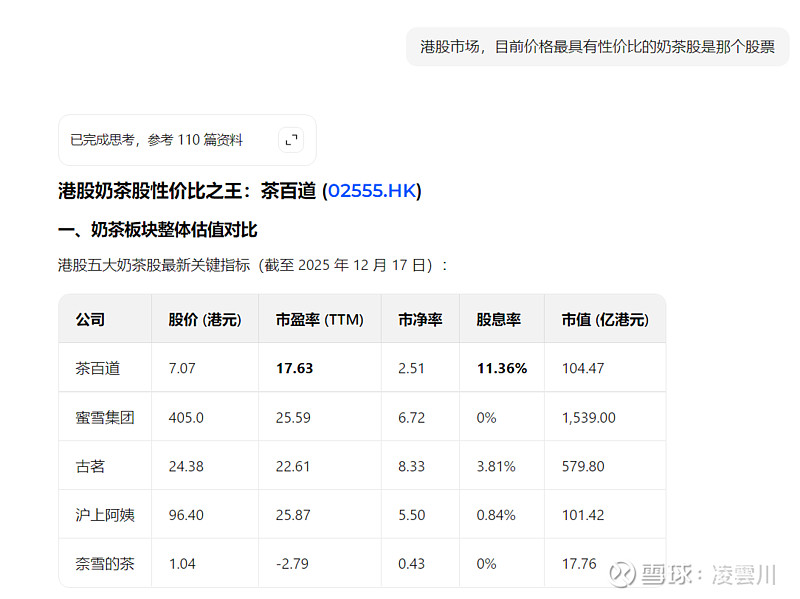This screenshot has height=599, width=800.
Task: Select the company cell '茶百道'
Action: pyautogui.click(x=97, y=368)
